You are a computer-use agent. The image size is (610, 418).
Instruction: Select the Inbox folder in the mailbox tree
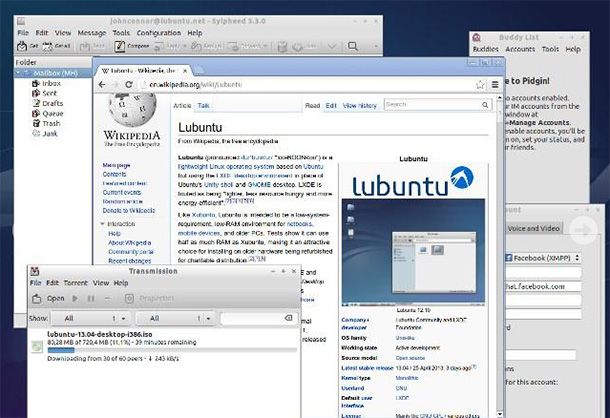coord(51,83)
